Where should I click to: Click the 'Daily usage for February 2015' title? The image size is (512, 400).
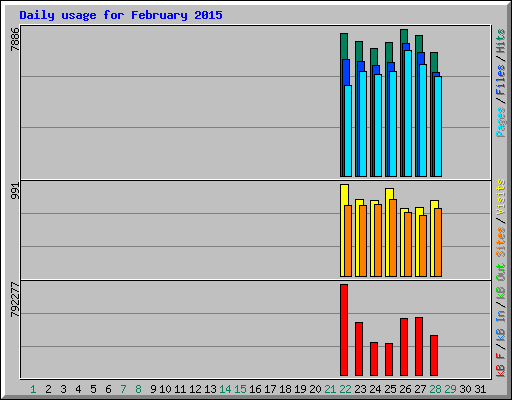121,15
